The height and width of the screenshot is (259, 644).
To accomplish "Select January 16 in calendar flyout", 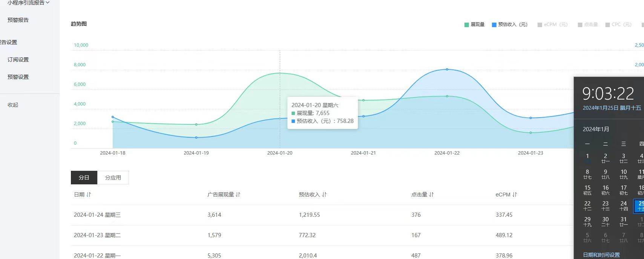I will tap(606, 190).
